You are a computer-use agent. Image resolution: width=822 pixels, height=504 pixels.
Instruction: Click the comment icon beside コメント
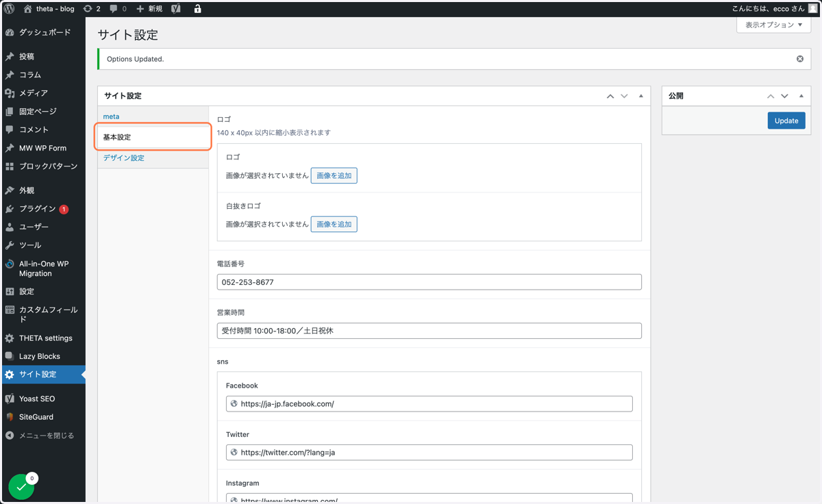(x=10, y=129)
